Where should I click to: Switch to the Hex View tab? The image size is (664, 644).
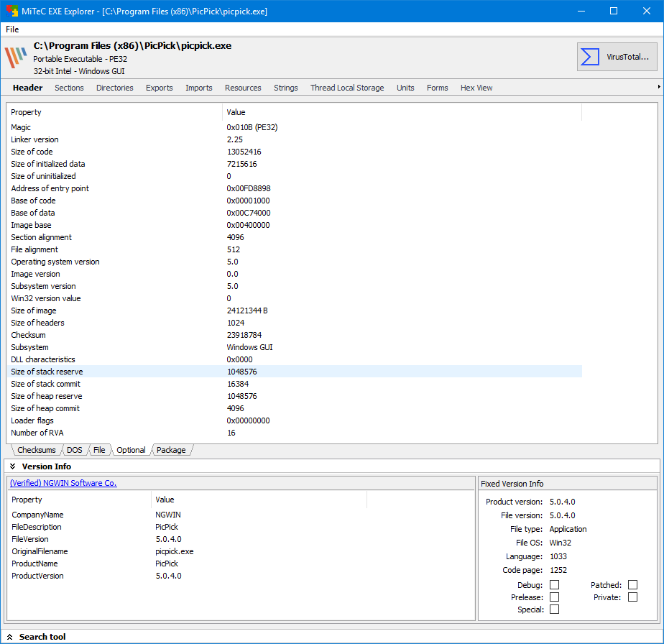tap(476, 88)
